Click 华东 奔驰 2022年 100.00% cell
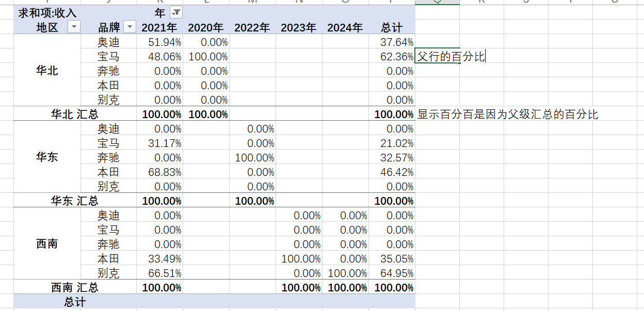The image size is (644, 311). pyautogui.click(x=252, y=157)
